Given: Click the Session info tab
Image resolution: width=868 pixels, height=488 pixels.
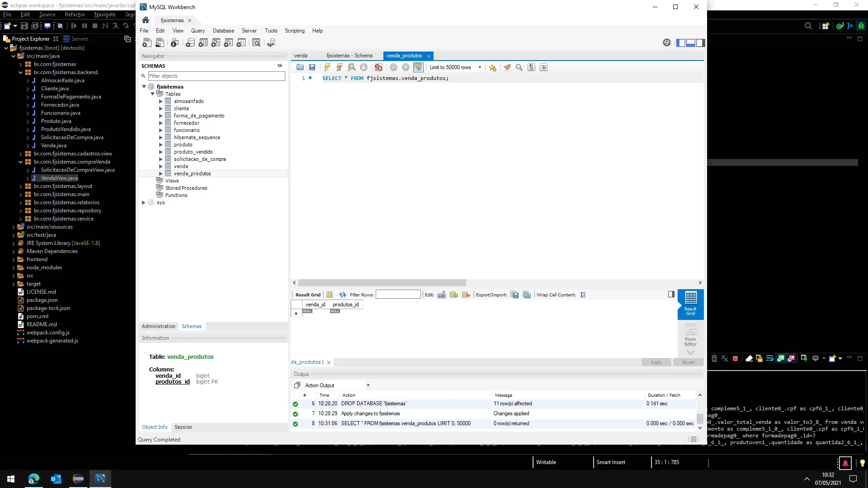Looking at the screenshot, I should pos(183,427).
